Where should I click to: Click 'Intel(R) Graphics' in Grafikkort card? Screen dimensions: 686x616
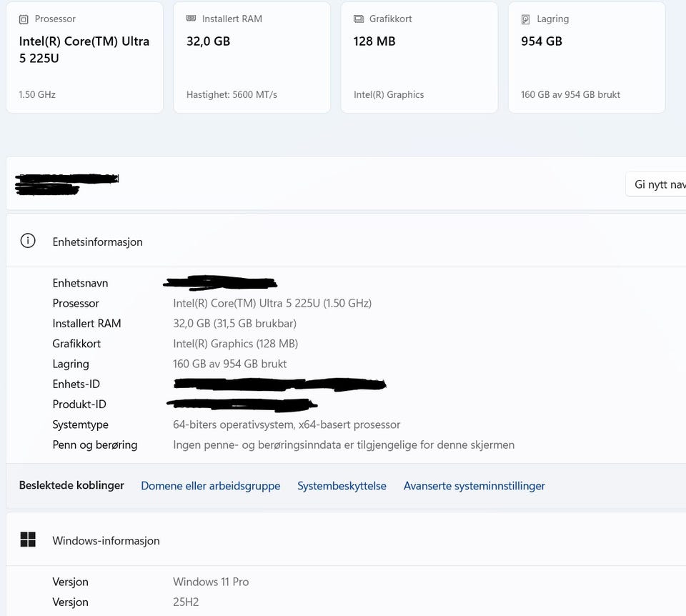click(389, 94)
